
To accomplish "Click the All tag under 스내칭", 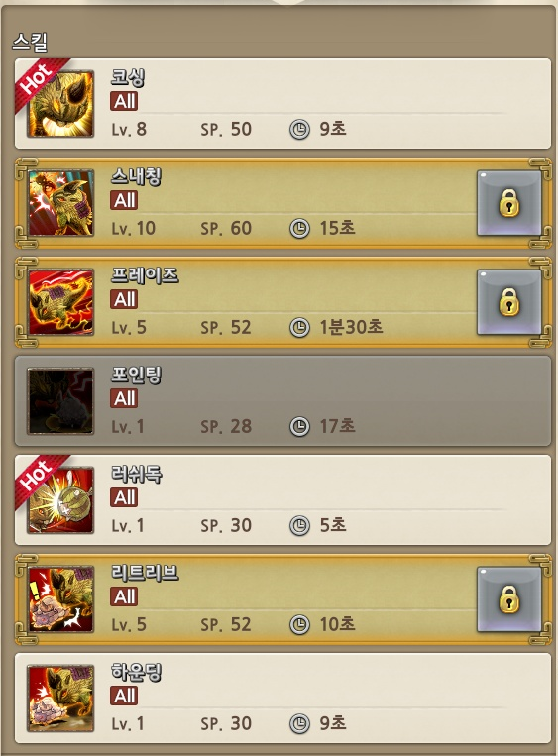I will [x=125, y=200].
